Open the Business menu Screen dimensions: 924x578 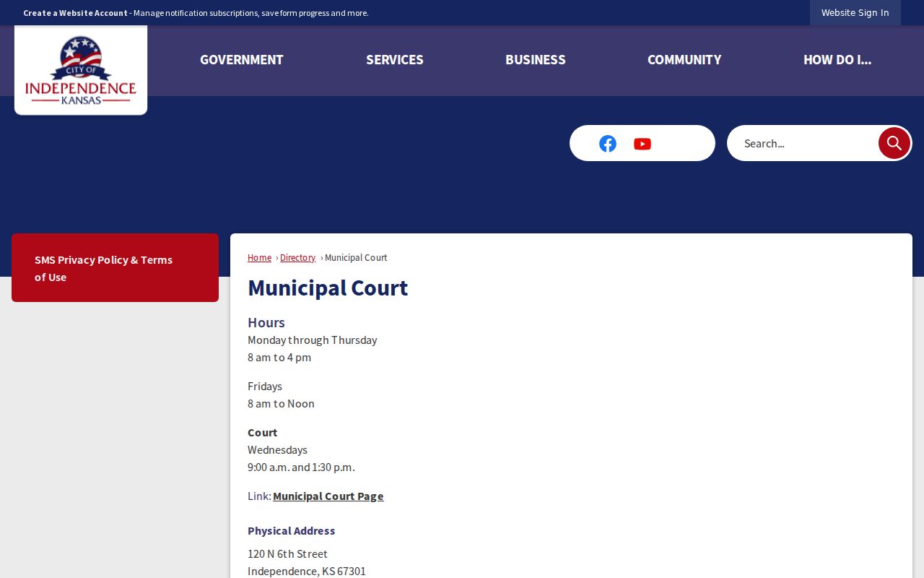(536, 60)
